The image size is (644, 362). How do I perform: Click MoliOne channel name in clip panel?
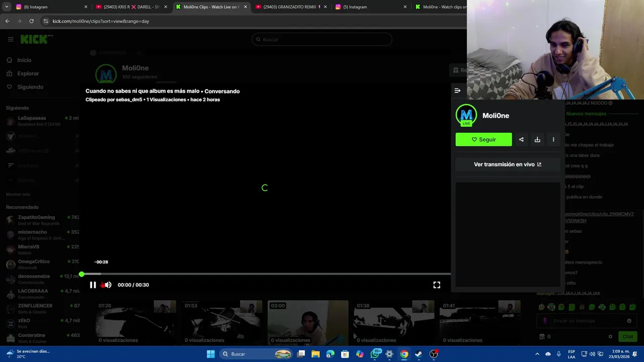496,116
